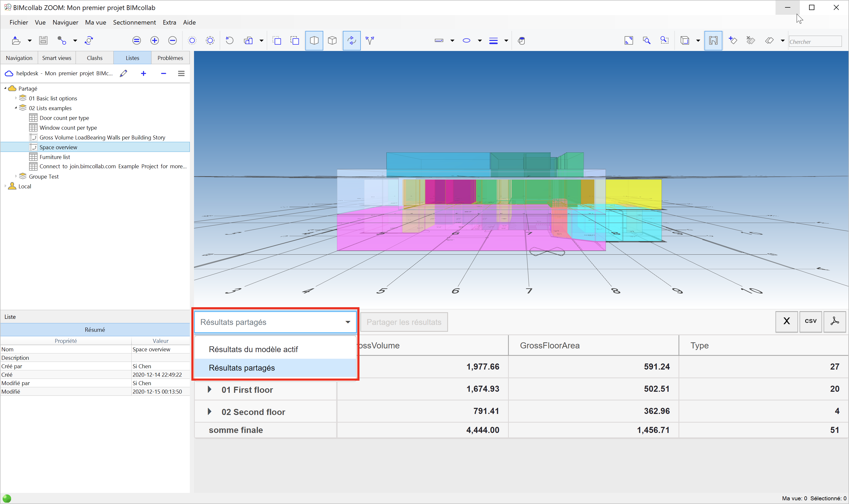Toggle the orbit rotation mode button
Image resolution: width=849 pixels, height=504 pixels.
click(352, 41)
